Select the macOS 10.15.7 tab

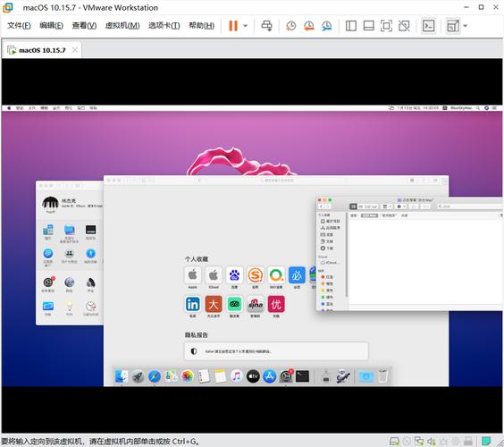[x=42, y=50]
